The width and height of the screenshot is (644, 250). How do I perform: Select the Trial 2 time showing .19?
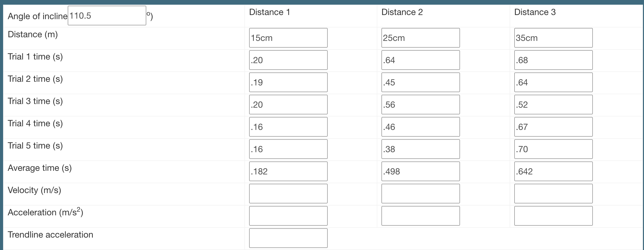pos(288,82)
